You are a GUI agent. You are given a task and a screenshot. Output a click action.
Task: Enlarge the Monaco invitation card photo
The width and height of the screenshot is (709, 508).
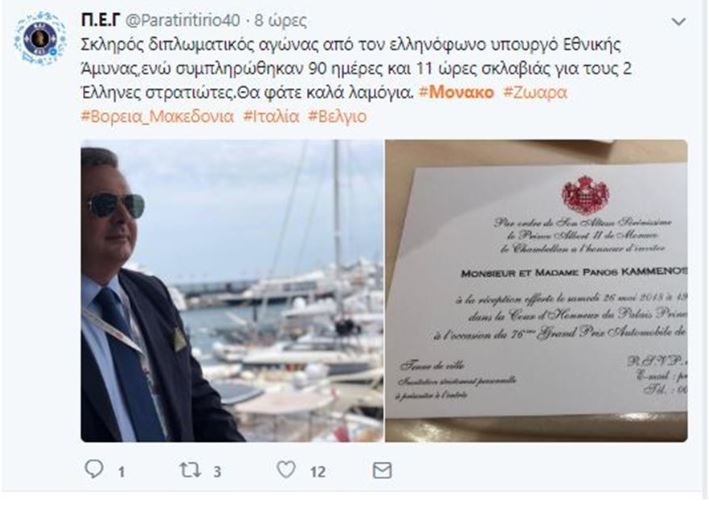pos(536,291)
